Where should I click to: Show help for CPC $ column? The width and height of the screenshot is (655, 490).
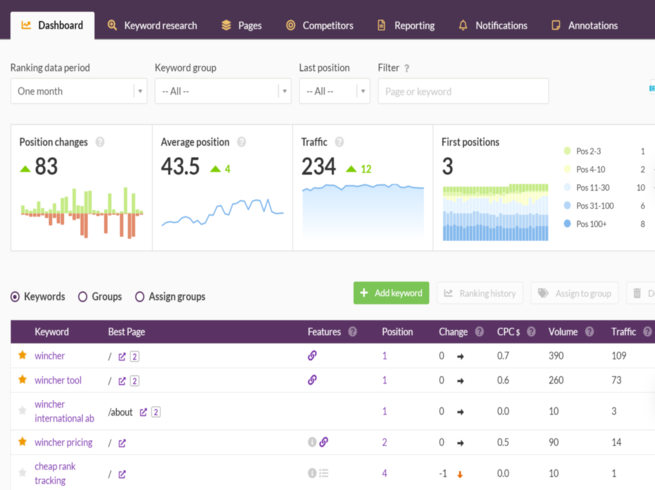[531, 332]
